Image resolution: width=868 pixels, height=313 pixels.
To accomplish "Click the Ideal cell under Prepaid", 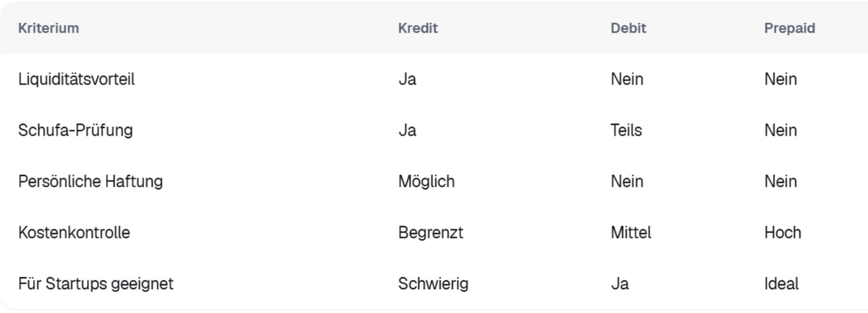I will pos(781,283).
